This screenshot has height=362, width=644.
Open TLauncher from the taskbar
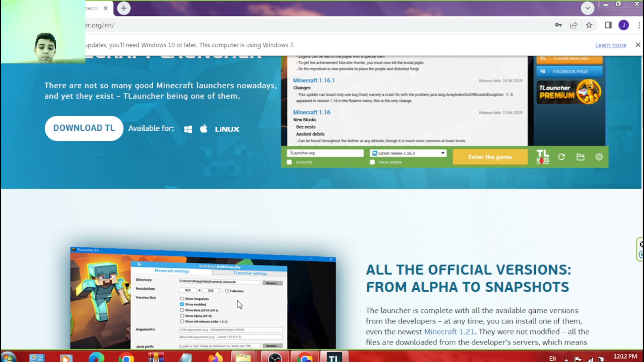tap(334, 358)
